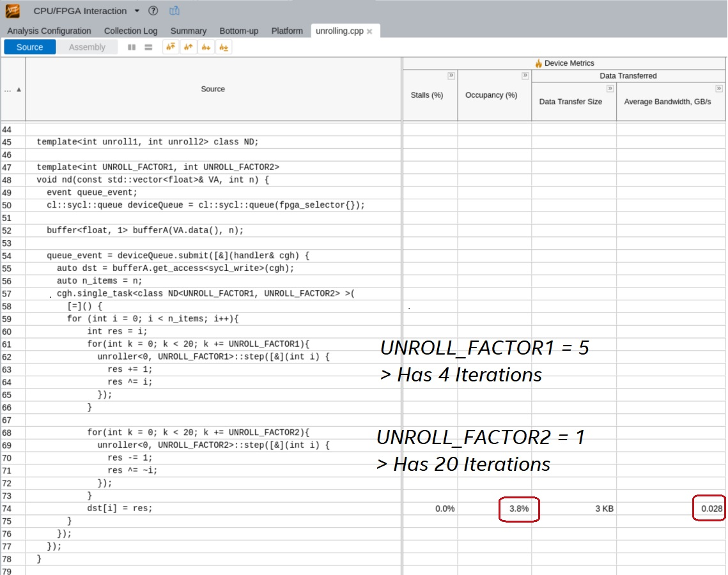Expand the Occupancy (%) column
The height and width of the screenshot is (575, 728).
[x=525, y=75]
